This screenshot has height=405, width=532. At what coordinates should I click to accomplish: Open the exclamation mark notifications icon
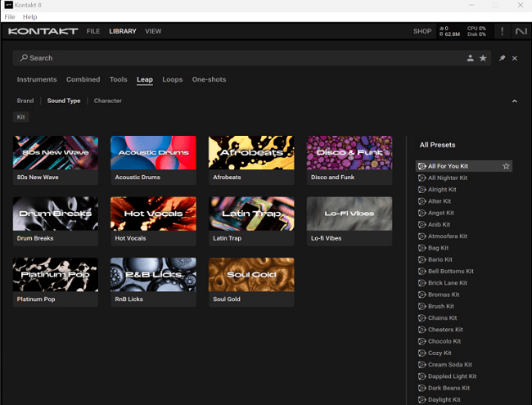point(502,32)
